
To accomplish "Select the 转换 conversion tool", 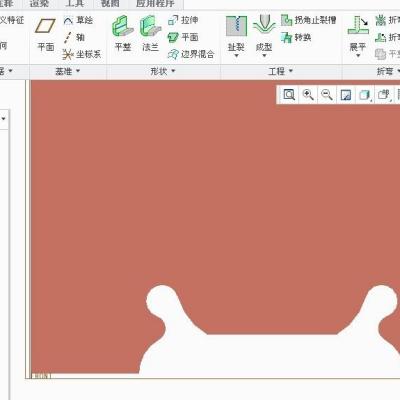I will (x=296, y=37).
